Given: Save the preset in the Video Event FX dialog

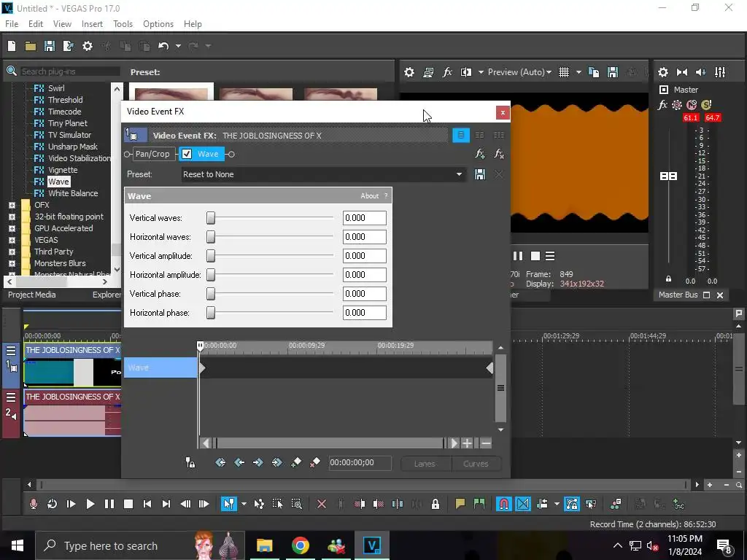Looking at the screenshot, I should tap(480, 174).
